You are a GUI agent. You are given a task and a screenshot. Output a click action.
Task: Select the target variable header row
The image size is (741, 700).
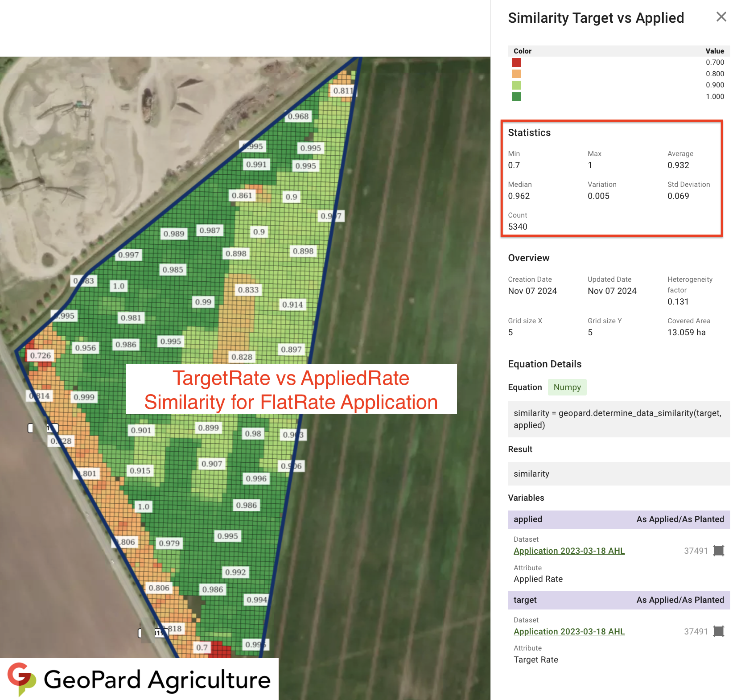[618, 600]
